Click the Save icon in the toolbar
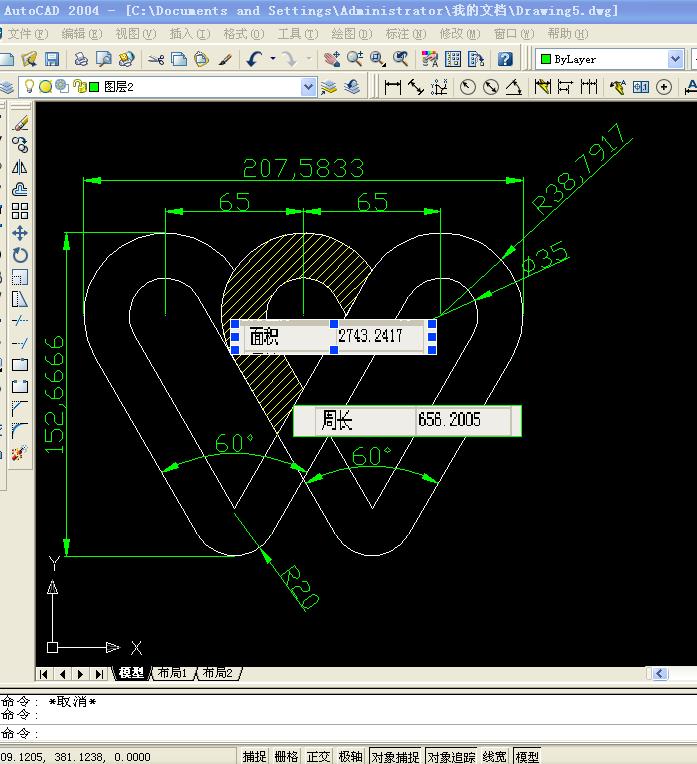This screenshot has width=697, height=764. (x=52, y=59)
